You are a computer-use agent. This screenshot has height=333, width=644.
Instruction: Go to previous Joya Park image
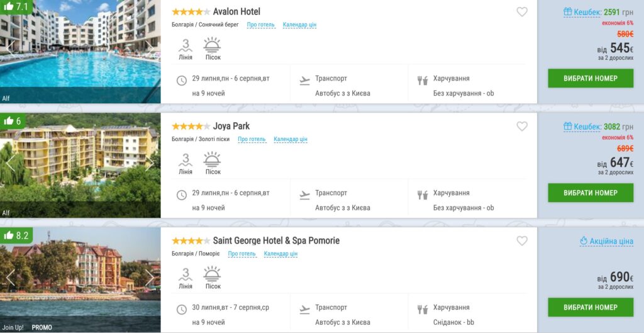pyautogui.click(x=11, y=163)
